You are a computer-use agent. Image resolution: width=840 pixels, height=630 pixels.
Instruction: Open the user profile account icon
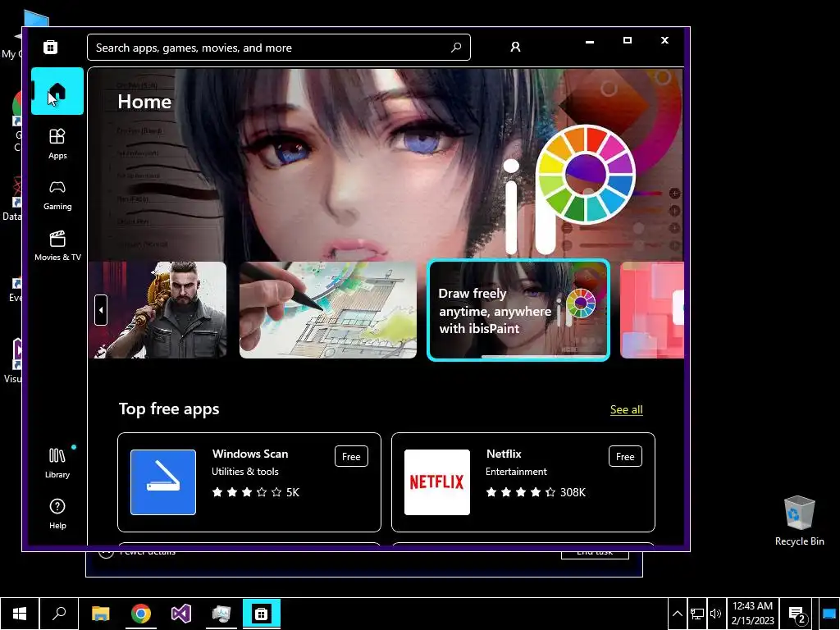coord(515,47)
